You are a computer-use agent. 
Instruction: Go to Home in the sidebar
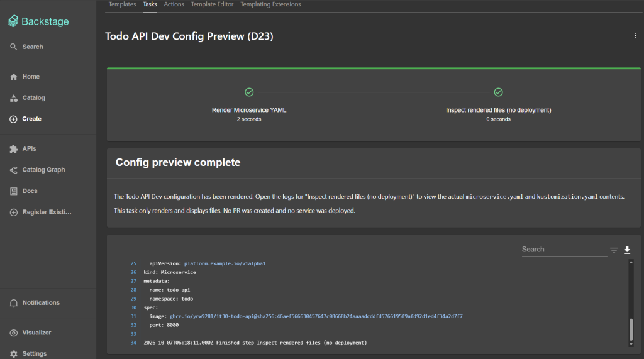tap(25, 77)
